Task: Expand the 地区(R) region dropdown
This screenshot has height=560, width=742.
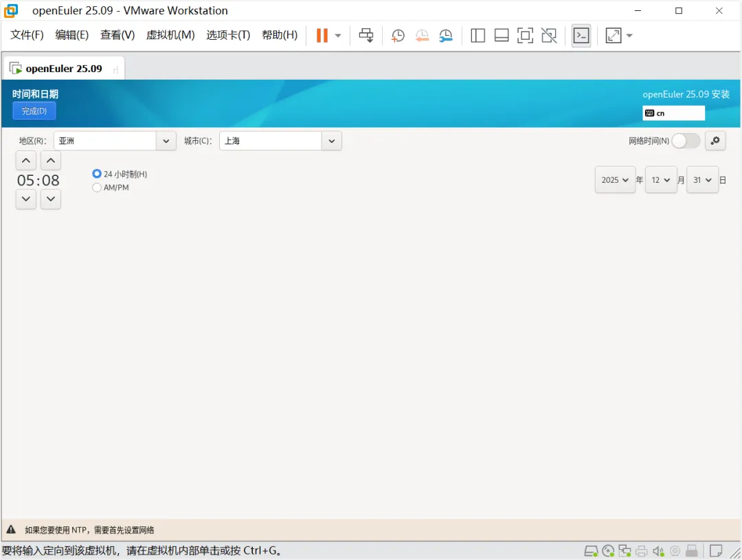Action: point(166,141)
